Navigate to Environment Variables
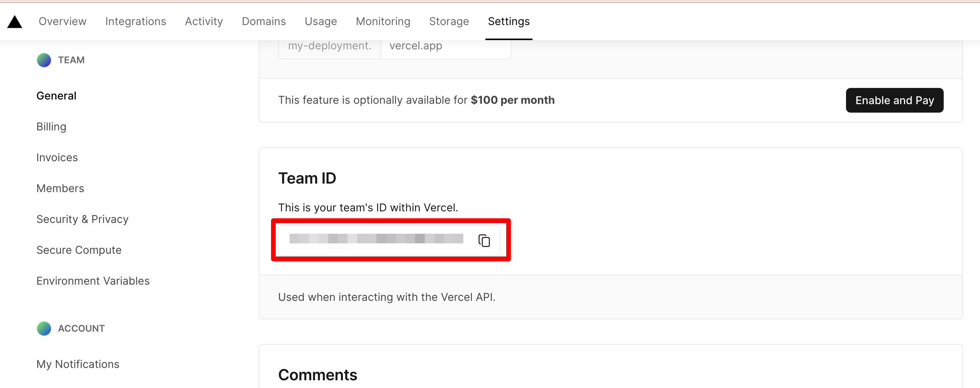This screenshot has height=388, width=980. point(93,281)
